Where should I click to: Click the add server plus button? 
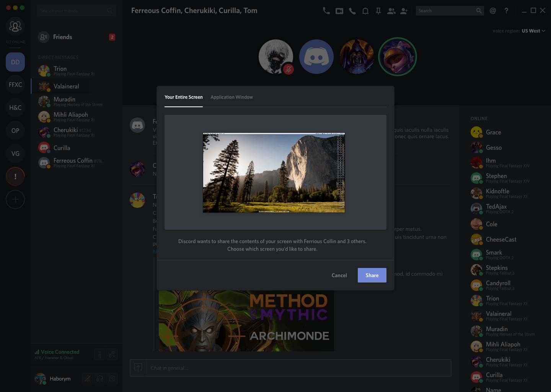coord(15,199)
